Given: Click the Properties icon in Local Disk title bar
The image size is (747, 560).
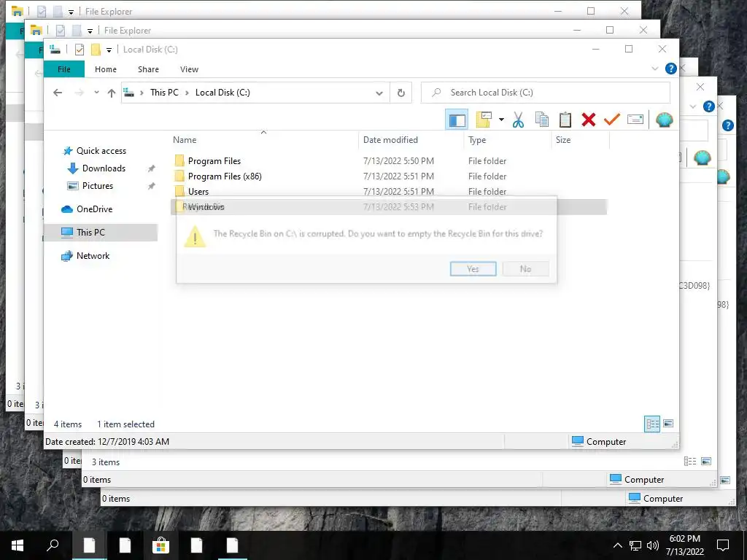Looking at the screenshot, I should click(x=79, y=50).
